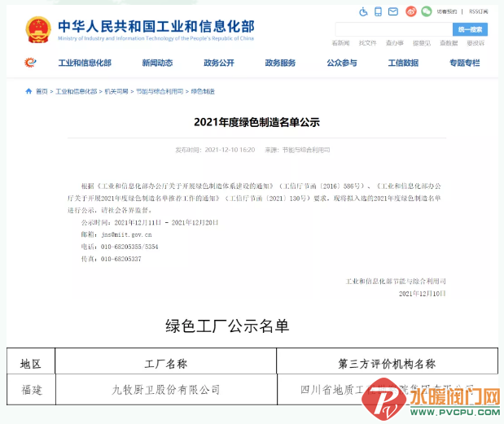504x424 pixels.
Task: Click 机关司局 in the breadcrumb
Action: coord(116,91)
